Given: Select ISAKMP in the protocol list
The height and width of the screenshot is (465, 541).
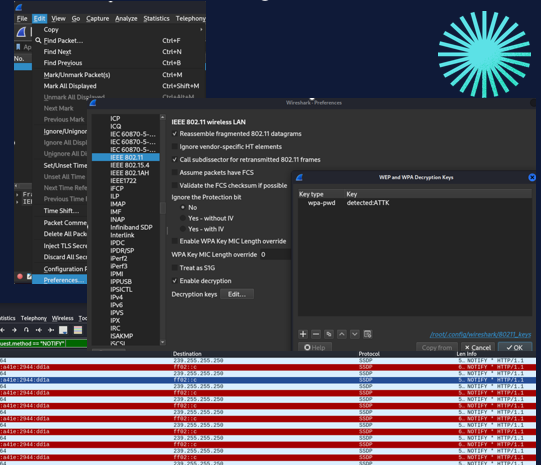Looking at the screenshot, I should [122, 336].
